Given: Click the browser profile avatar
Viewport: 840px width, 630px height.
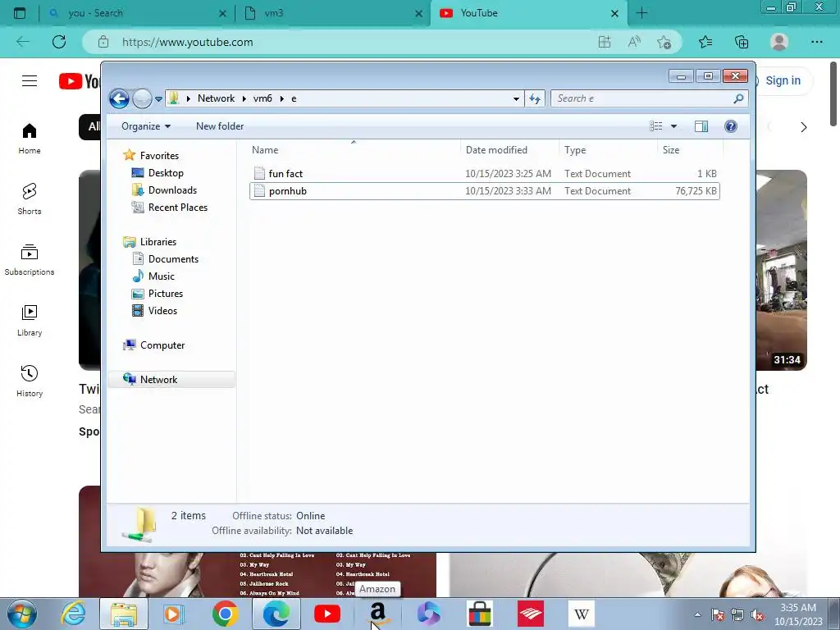Looking at the screenshot, I should point(779,42).
